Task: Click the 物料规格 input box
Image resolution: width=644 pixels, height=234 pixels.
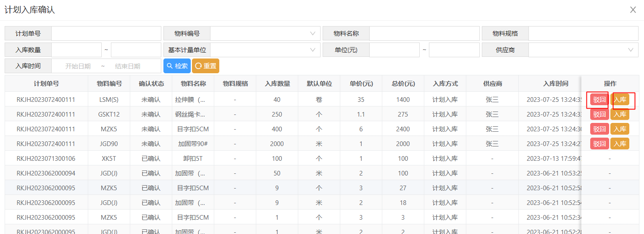Action: [583, 34]
